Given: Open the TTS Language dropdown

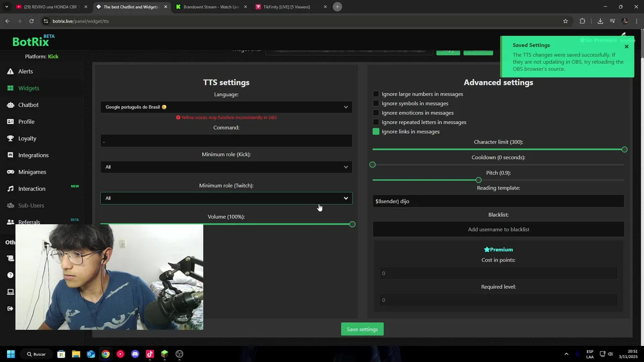Looking at the screenshot, I should click(226, 107).
